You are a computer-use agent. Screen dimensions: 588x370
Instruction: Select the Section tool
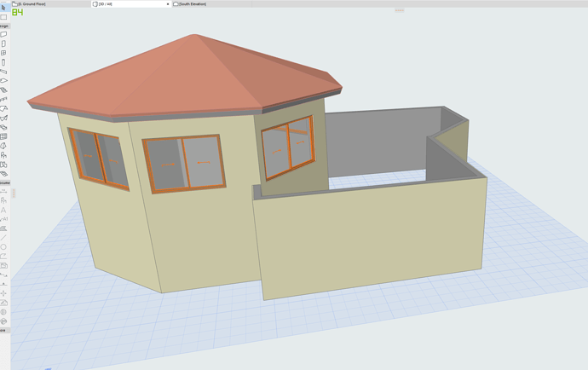point(3,275)
